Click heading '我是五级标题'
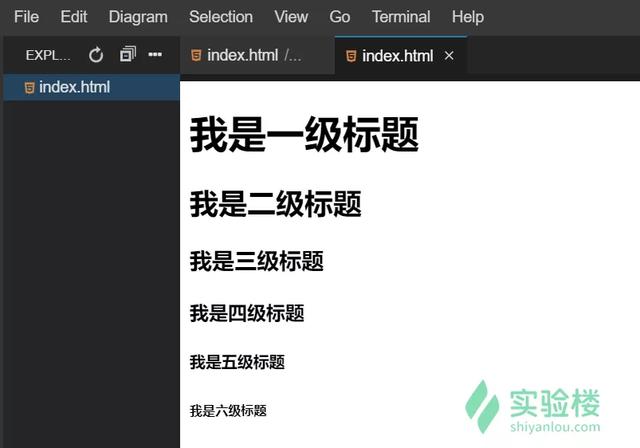The height and width of the screenshot is (448, 640). pyautogui.click(x=237, y=362)
